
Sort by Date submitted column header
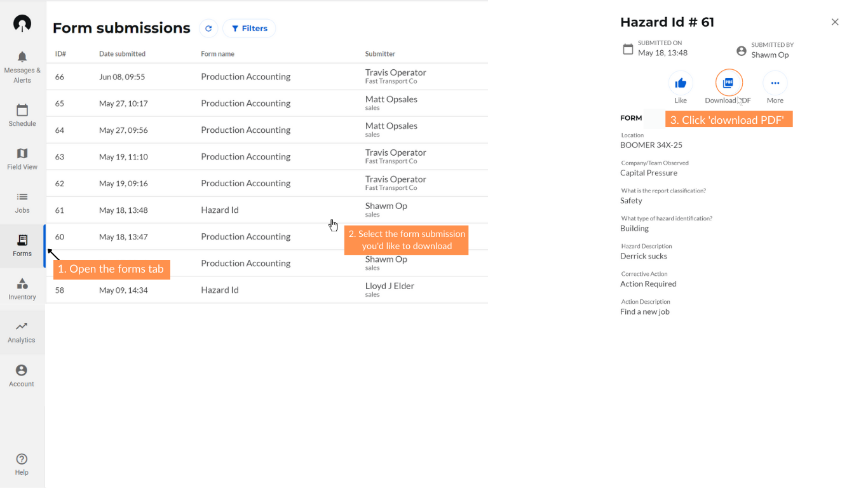[122, 54]
